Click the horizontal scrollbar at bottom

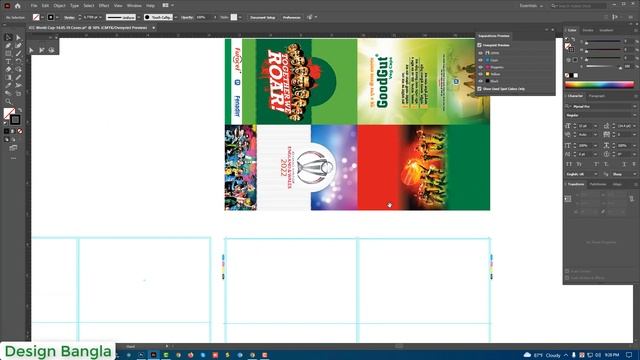tap(399, 346)
